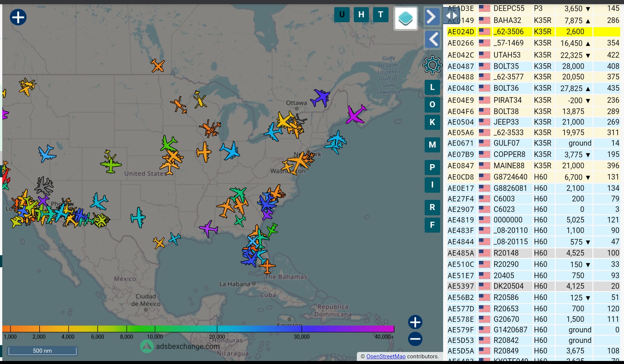Select the blue-purple aircraft east of Ottawa
Image resolution: width=624 pixels, height=364 pixels.
[320, 98]
